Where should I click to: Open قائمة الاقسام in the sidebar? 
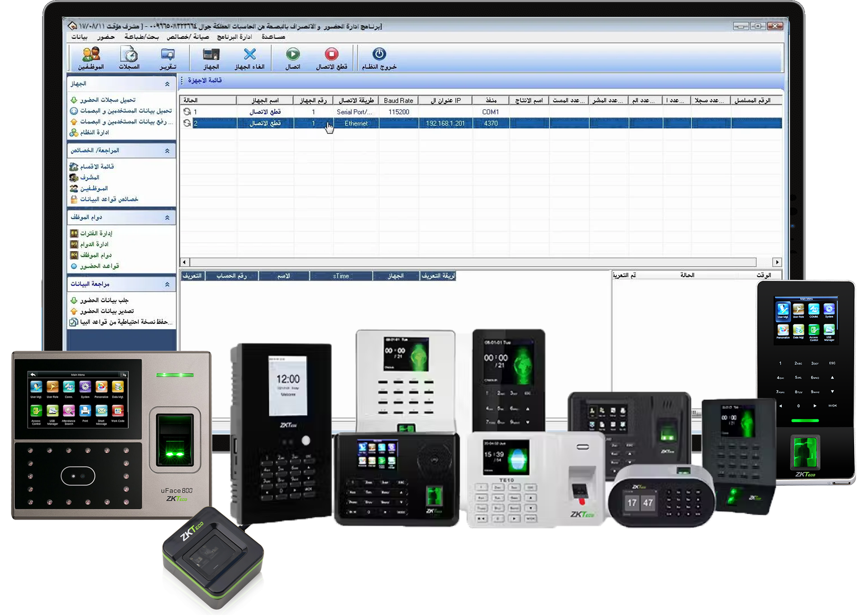point(96,166)
